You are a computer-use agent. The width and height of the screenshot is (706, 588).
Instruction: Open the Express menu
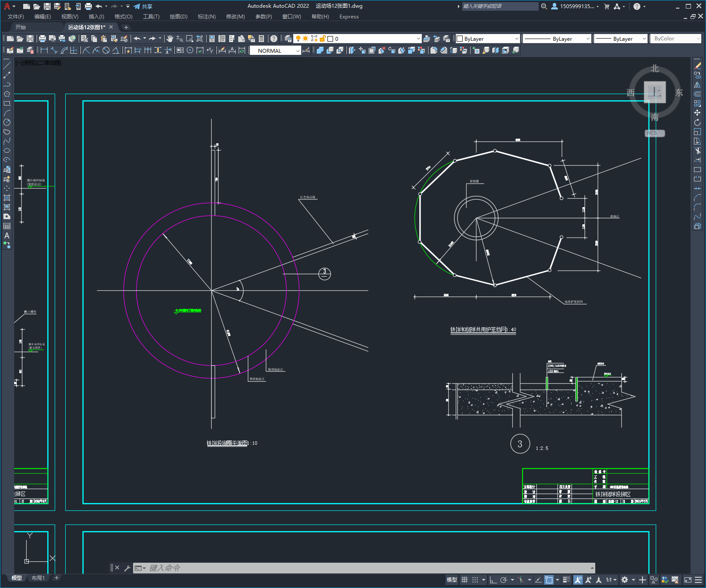[x=349, y=17]
